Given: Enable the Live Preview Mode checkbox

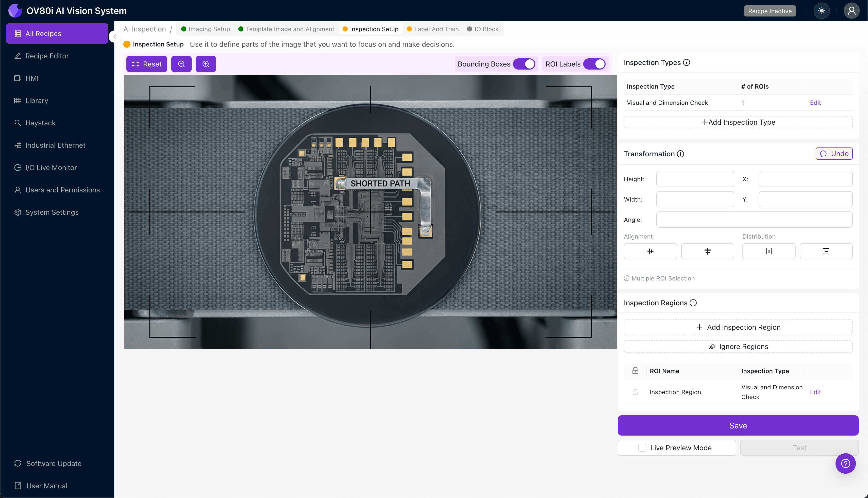Looking at the screenshot, I should coord(642,448).
